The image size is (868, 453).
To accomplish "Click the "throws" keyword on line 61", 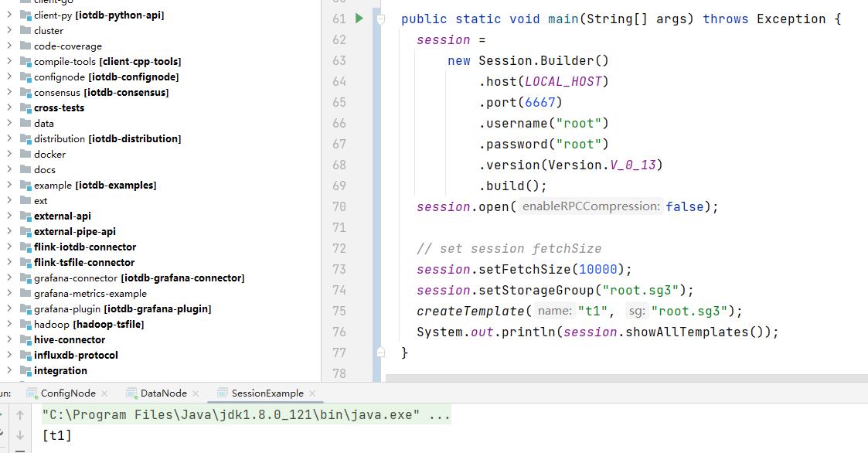I will tap(725, 19).
